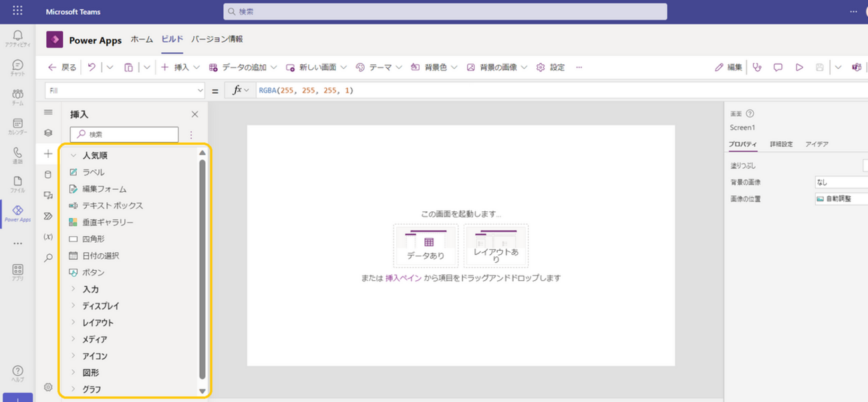Expand the メディア controls category

click(95, 339)
